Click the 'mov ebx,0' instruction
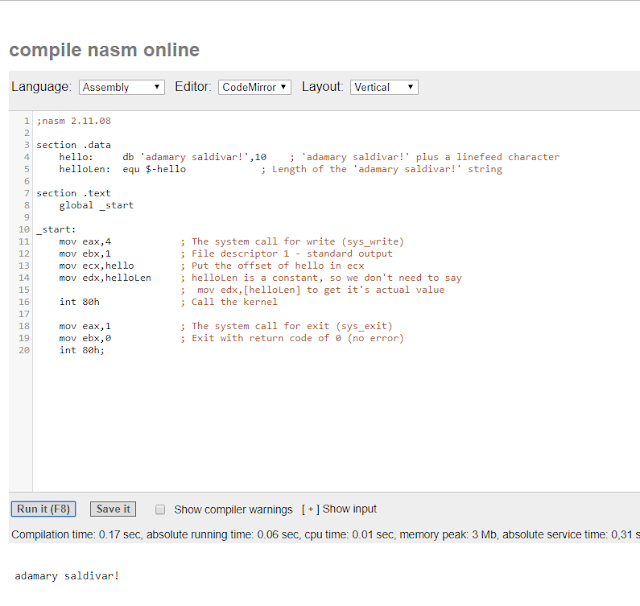The width and height of the screenshot is (640, 606). 85,338
